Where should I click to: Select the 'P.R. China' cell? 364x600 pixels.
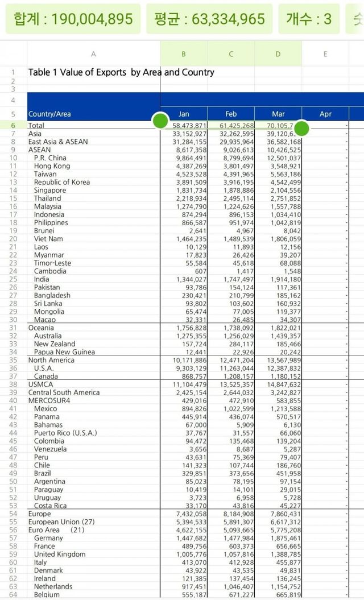pyautogui.click(x=94, y=158)
